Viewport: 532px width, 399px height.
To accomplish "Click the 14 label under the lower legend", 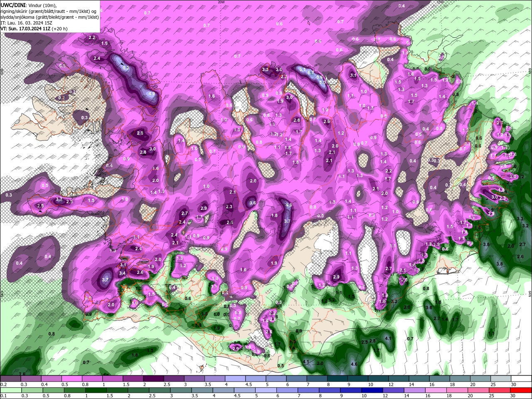I will (x=406, y=396).
